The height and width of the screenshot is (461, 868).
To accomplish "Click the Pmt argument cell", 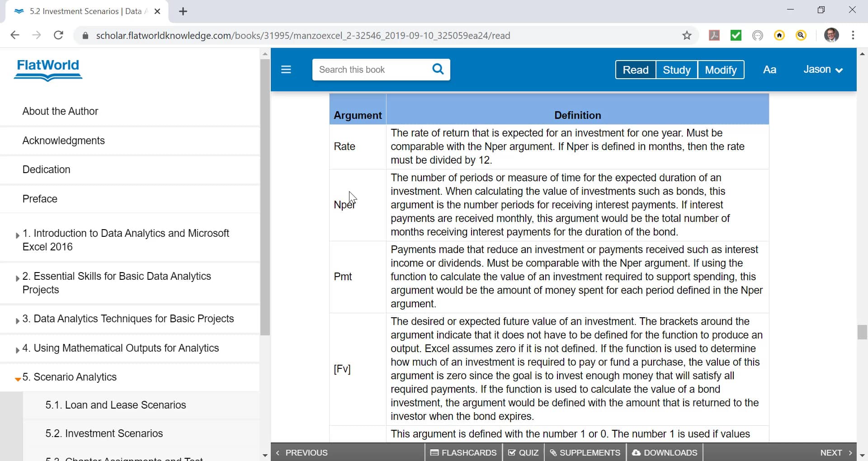I will pyautogui.click(x=358, y=277).
